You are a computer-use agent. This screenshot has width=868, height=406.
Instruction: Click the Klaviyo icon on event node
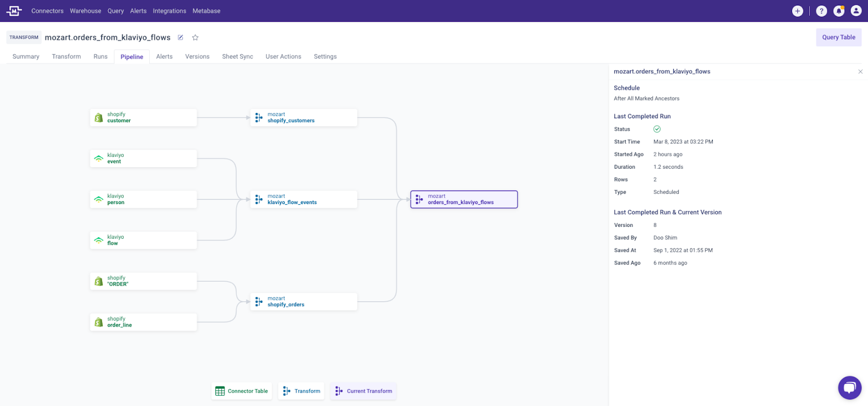[x=99, y=158]
